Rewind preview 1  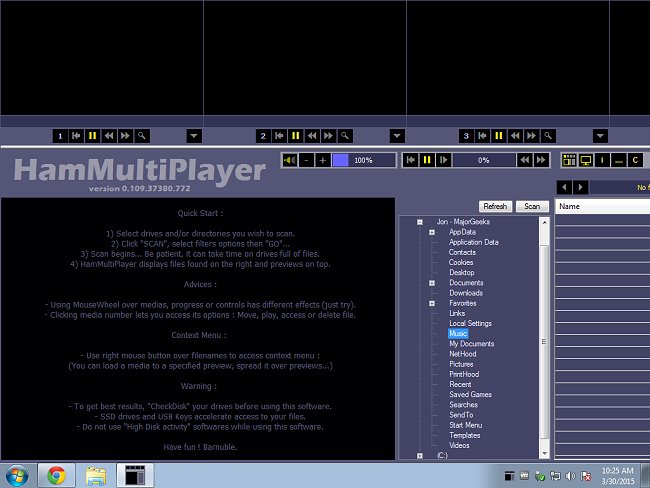click(109, 136)
